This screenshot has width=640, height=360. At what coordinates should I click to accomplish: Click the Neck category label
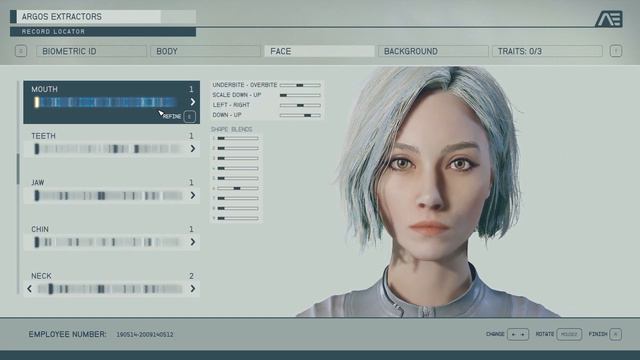coord(41,276)
